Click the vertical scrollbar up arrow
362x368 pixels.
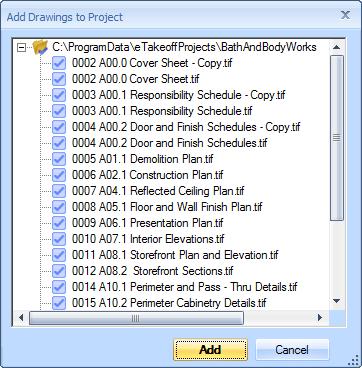point(336,47)
